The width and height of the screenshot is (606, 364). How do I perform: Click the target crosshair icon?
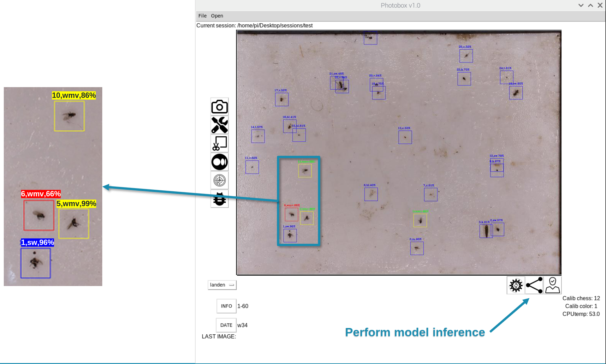pos(219,180)
